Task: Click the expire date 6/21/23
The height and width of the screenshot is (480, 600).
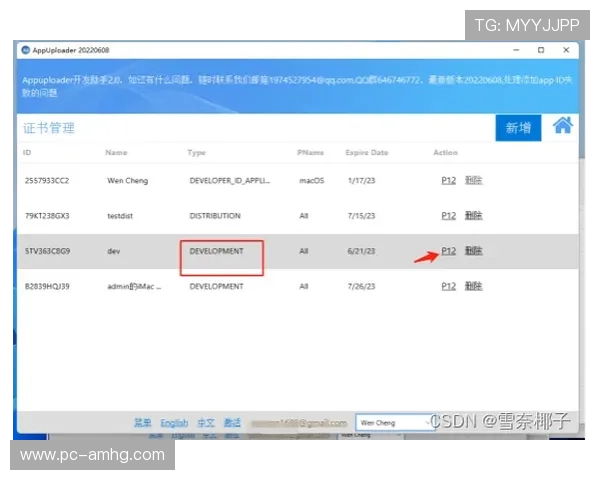Action: coord(361,251)
